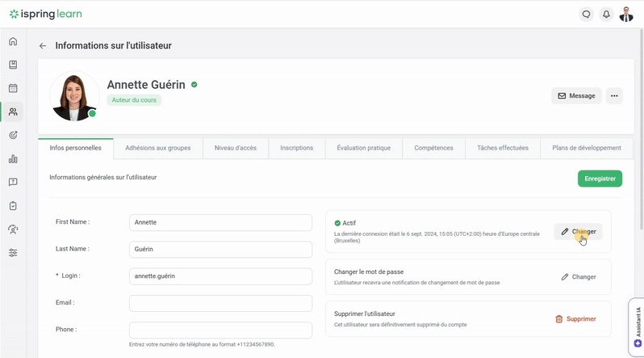Viewport: 644px width, 358px height.
Task: Open the calendar icon in sidebar
Action: (13, 88)
